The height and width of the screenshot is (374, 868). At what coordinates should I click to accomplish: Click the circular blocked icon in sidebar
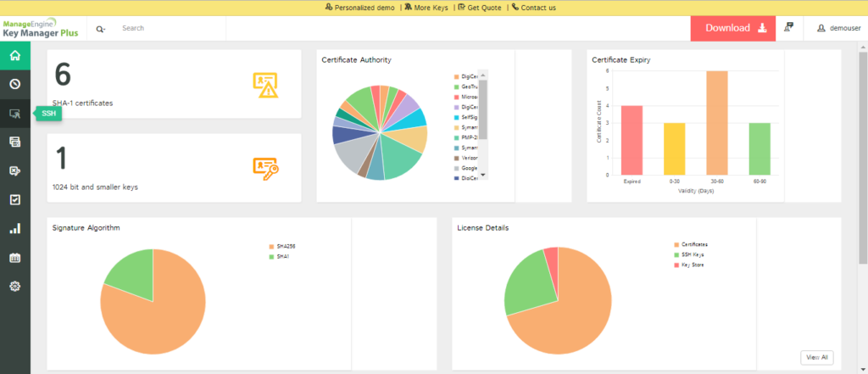click(15, 84)
